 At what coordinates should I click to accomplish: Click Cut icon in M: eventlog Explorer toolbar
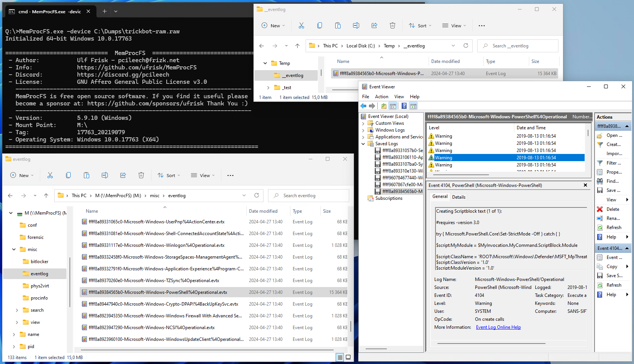click(50, 175)
